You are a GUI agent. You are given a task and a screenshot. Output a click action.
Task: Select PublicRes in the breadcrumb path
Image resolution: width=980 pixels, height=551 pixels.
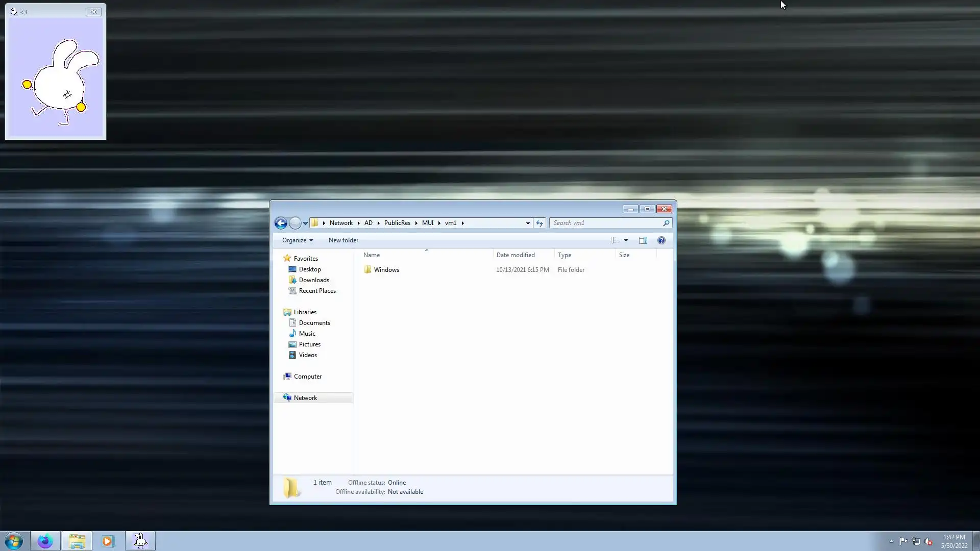coord(397,223)
